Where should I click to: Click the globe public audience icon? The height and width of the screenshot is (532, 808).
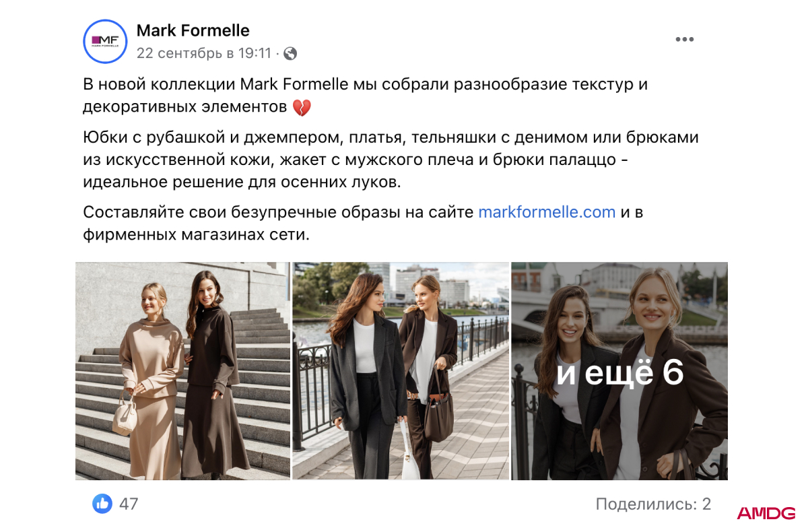(x=290, y=53)
